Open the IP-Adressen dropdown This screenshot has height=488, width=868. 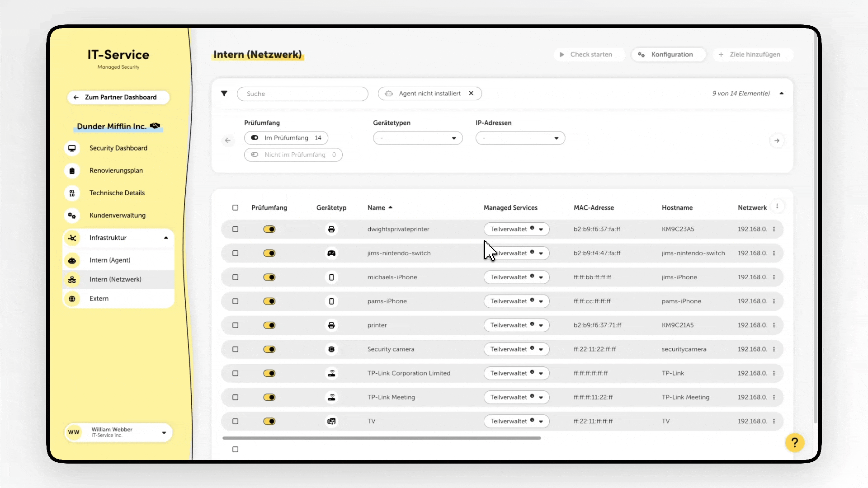point(520,138)
